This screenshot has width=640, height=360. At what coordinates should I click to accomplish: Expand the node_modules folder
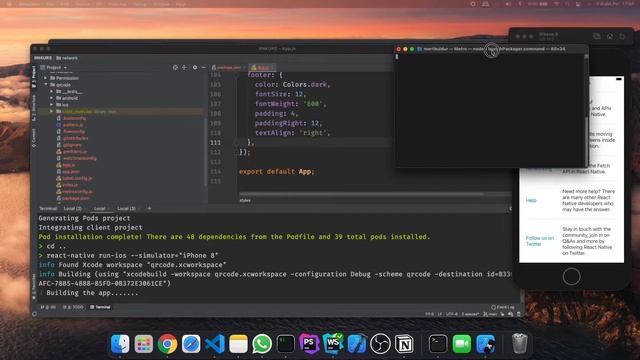click(51, 111)
